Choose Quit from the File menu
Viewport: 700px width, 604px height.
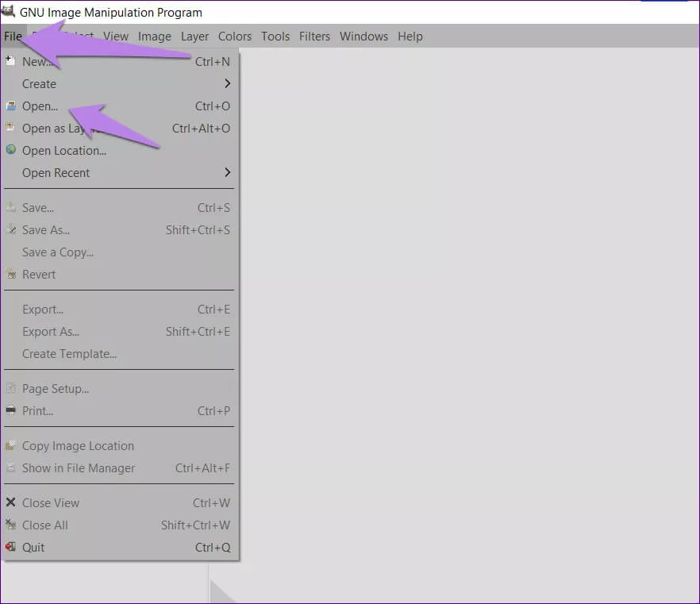point(33,547)
